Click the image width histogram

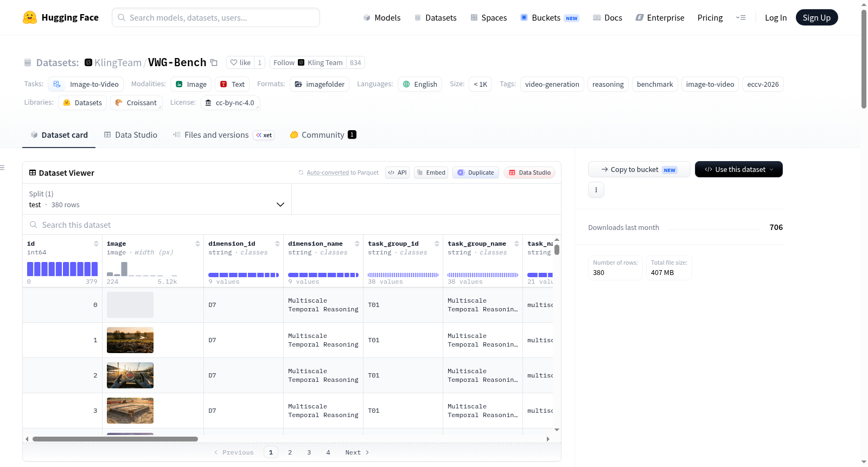pyautogui.click(x=142, y=269)
